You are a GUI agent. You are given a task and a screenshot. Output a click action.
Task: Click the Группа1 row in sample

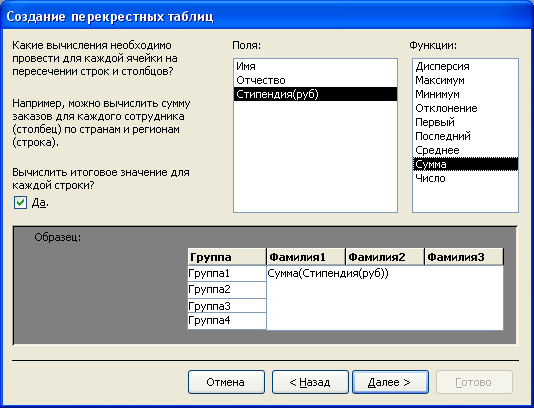[x=227, y=273]
